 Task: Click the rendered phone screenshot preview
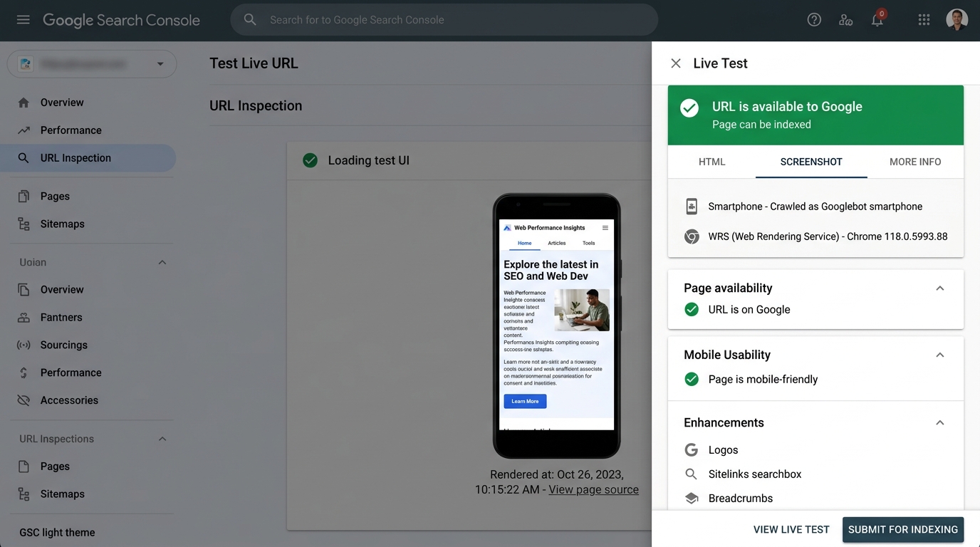tap(556, 325)
